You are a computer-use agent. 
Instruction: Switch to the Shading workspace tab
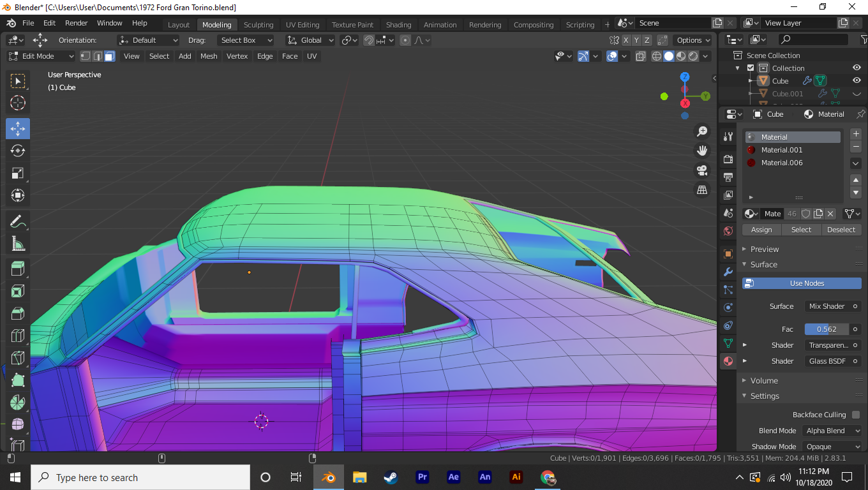(x=398, y=25)
